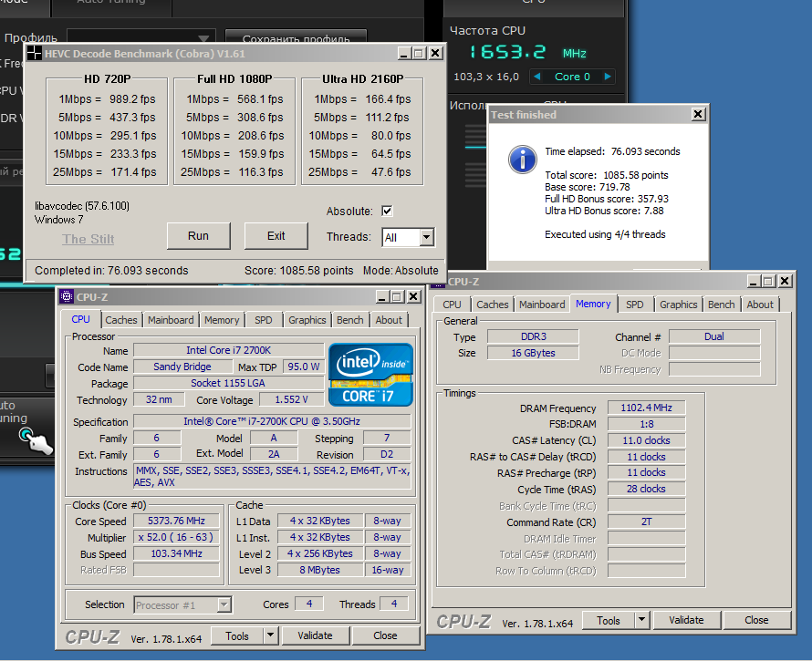This screenshot has width=812, height=661.
Task: Click the Total score 1085.58 points text
Action: tap(607, 175)
